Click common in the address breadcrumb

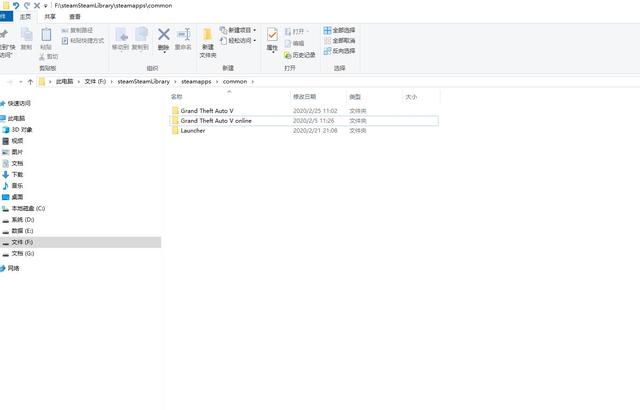coord(235,82)
